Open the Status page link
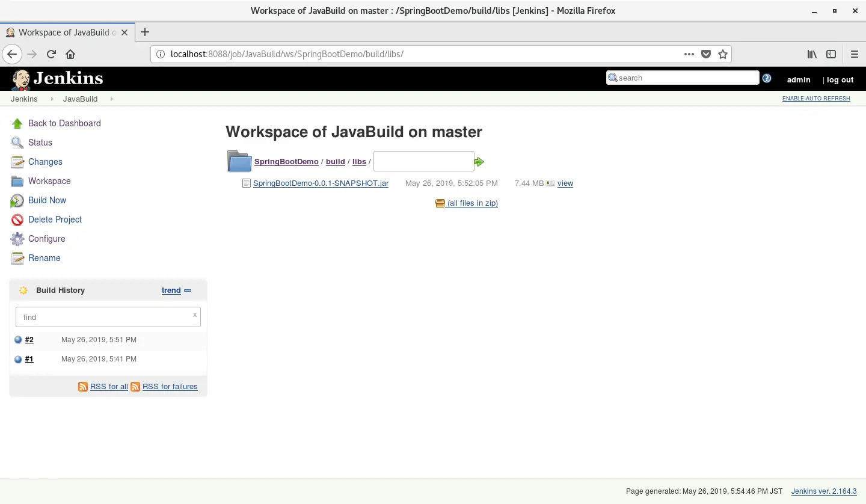 [x=40, y=143]
